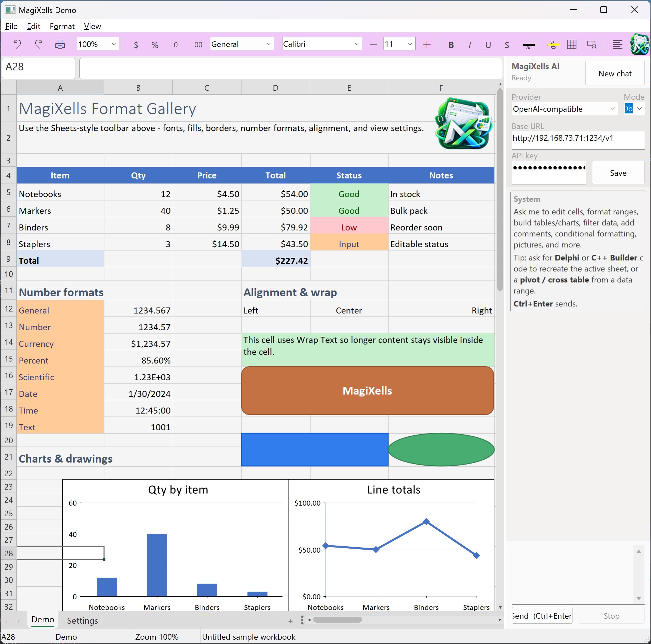Screen dimensions: 651x644
Task: Click the comment/person icon in the toolbar
Action: [x=591, y=44]
